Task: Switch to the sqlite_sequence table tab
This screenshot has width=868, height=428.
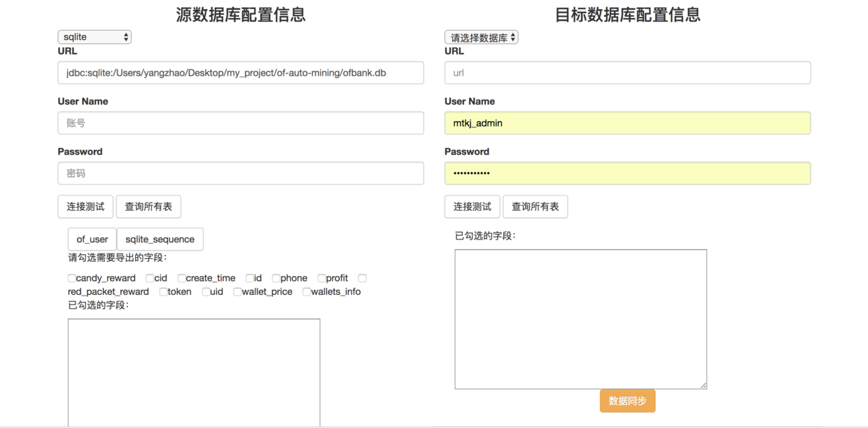Action: coord(160,240)
